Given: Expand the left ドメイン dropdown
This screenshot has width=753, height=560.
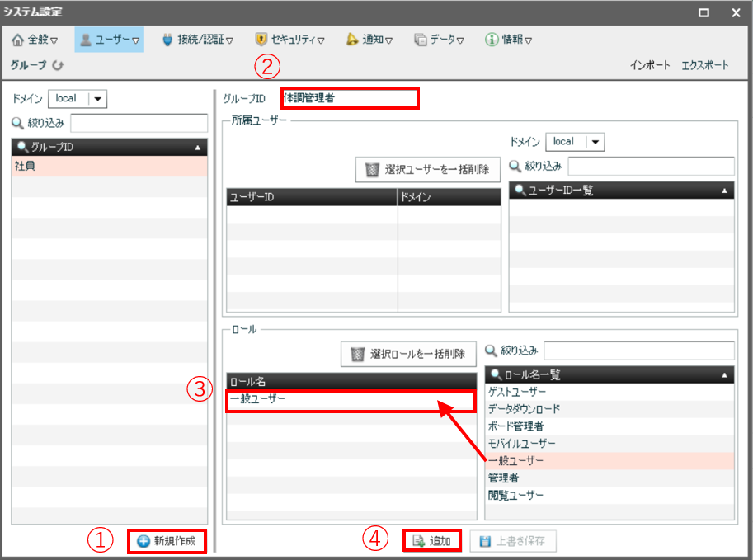Looking at the screenshot, I should (x=98, y=99).
